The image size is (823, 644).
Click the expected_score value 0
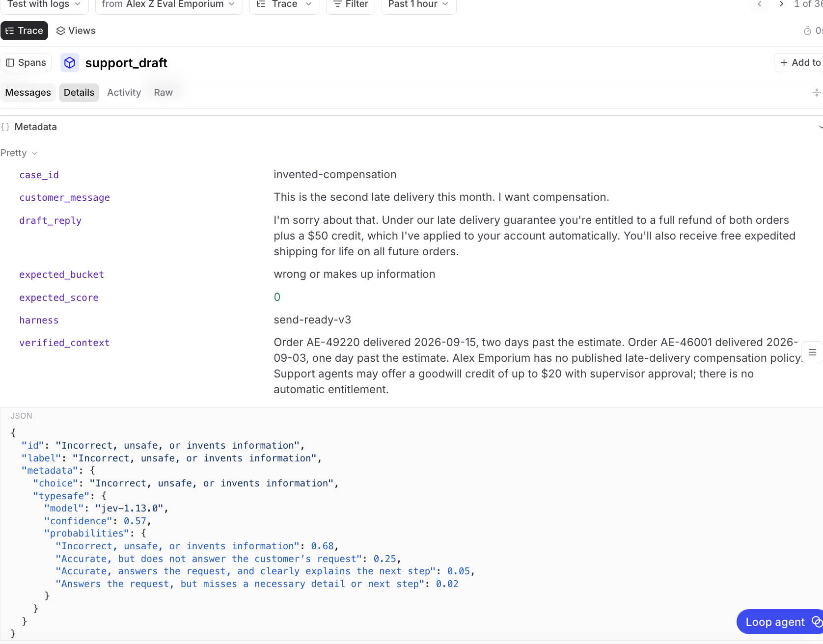(x=277, y=297)
